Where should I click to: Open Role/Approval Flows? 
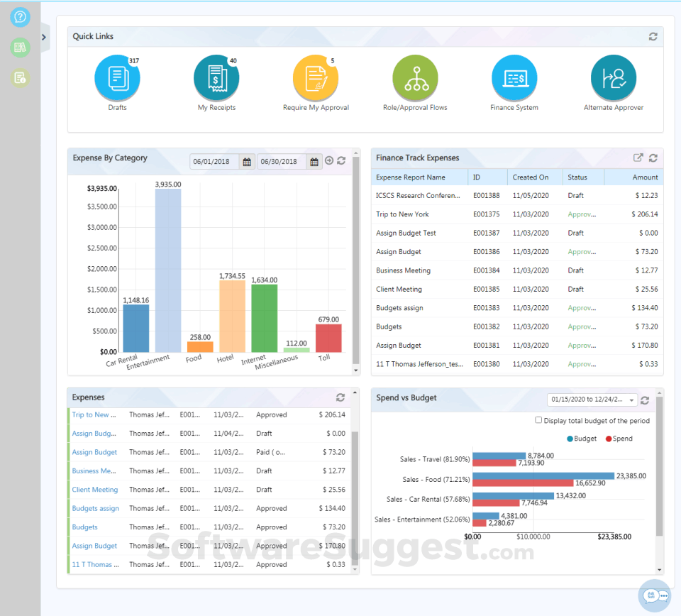[x=415, y=77]
